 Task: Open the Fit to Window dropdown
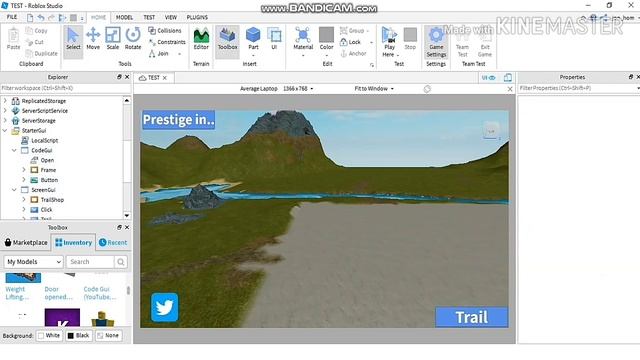[x=374, y=89]
